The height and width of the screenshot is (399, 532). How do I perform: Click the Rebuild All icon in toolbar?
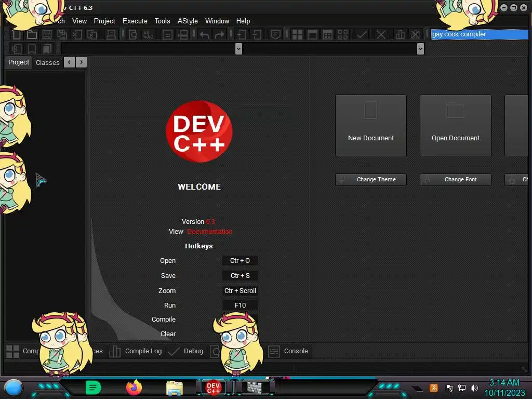pyautogui.click(x=343, y=35)
